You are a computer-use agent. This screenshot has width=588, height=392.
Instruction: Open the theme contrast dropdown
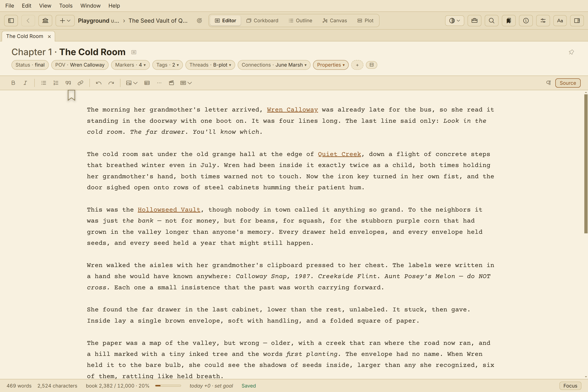(454, 20)
